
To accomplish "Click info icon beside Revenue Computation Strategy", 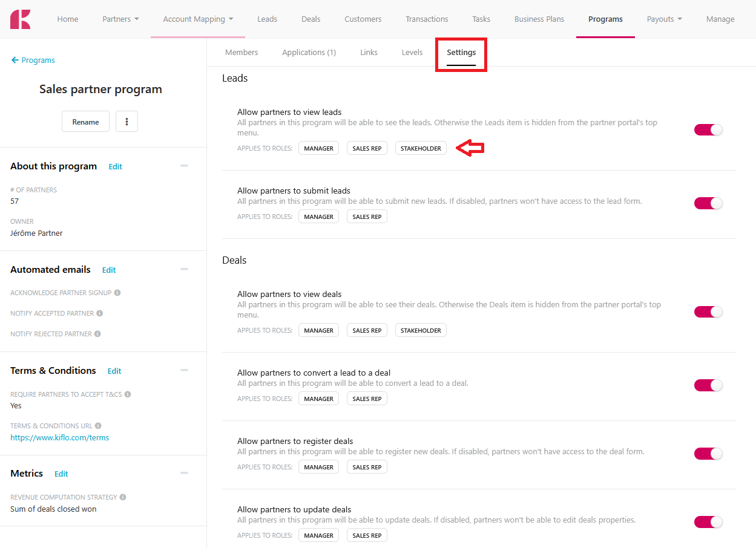I will click(123, 497).
